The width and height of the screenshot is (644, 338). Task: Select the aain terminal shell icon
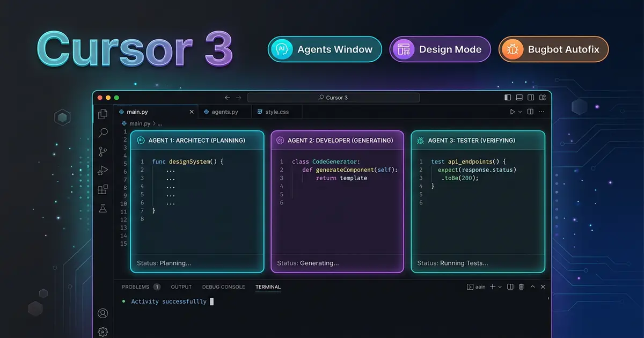(x=470, y=287)
